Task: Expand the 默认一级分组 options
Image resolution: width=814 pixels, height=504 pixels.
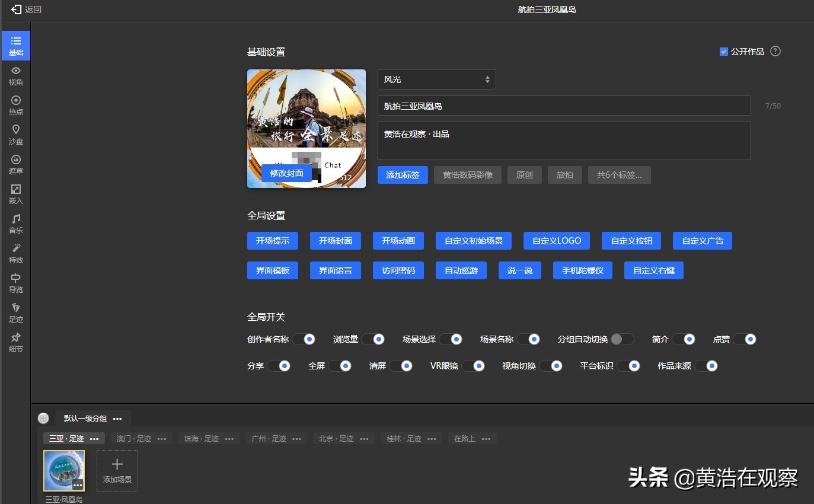Action: (117, 418)
